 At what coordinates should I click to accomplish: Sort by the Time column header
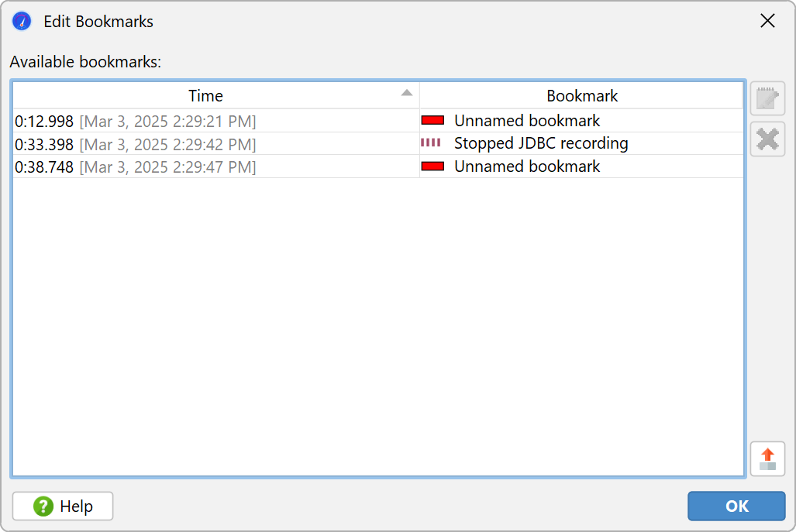(205, 96)
